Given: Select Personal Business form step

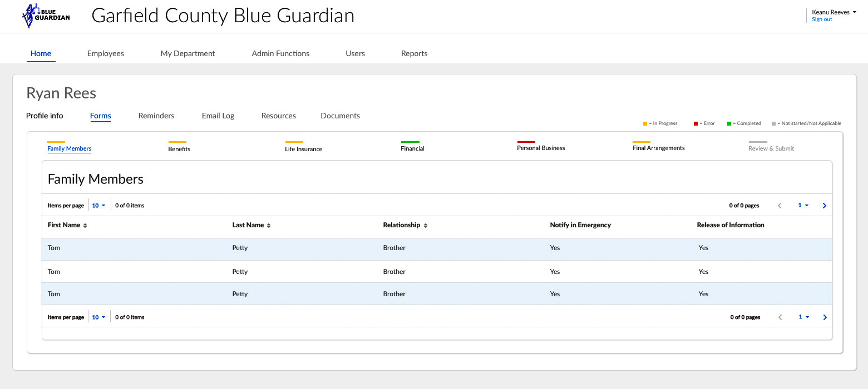Looking at the screenshot, I should [541, 148].
